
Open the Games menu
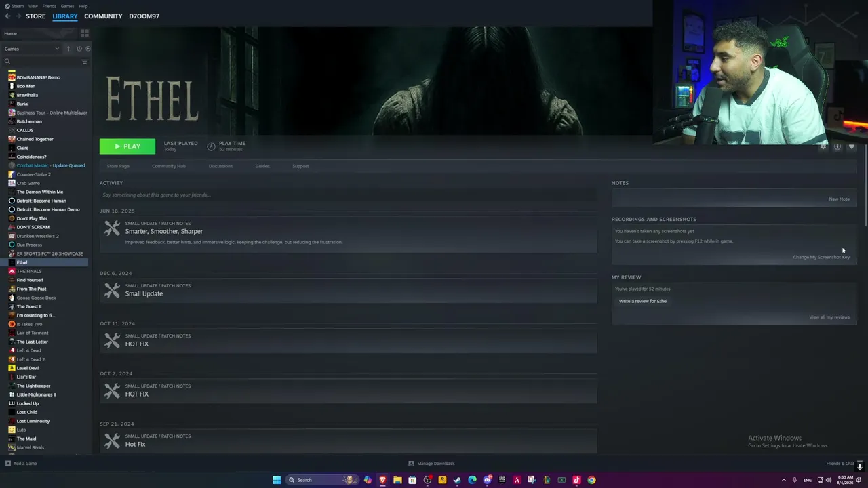67,6
